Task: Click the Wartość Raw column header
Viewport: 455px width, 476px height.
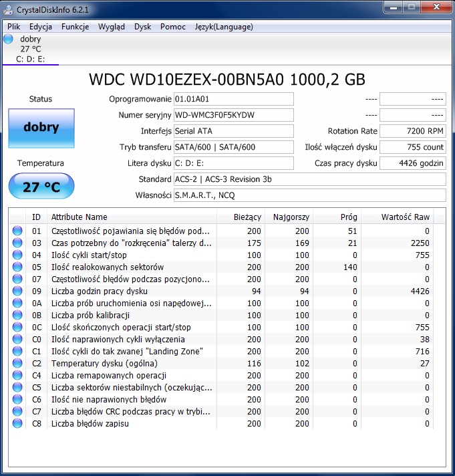Action: 398,217
